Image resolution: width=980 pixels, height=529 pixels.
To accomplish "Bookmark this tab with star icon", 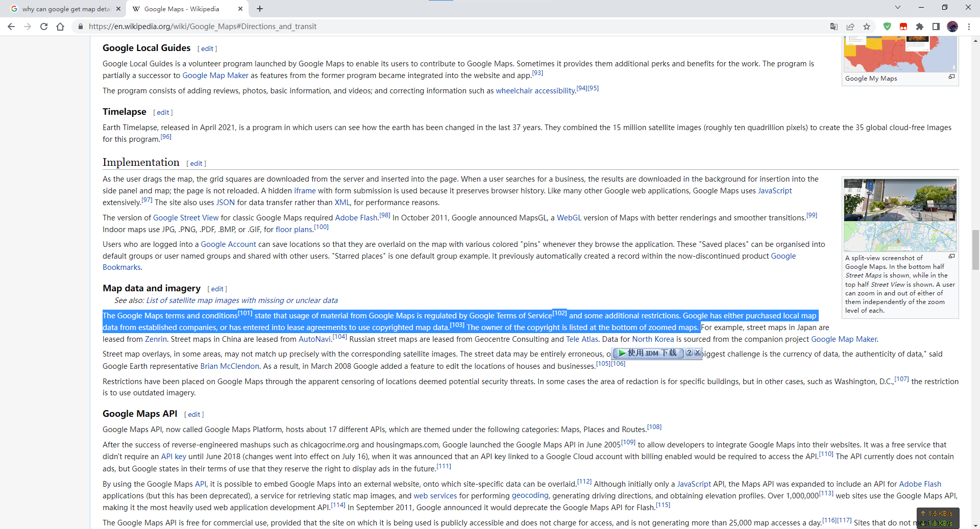I will (x=867, y=27).
